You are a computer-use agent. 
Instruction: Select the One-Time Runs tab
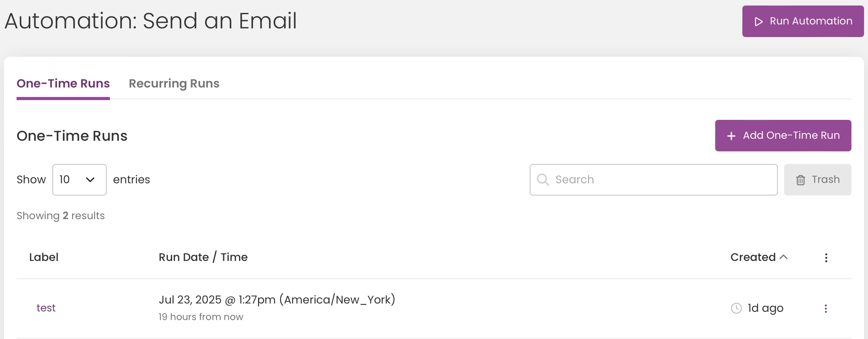63,84
